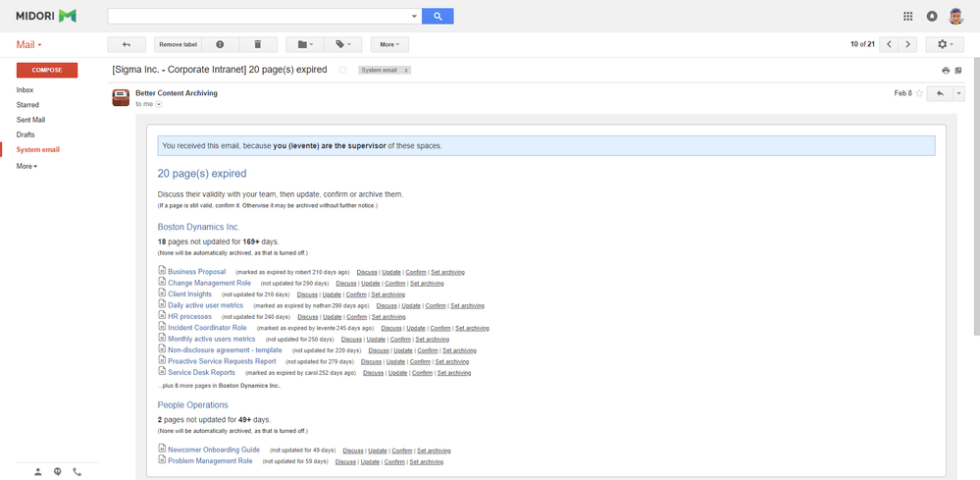
Task: Delete the email with the trash icon
Action: [257, 44]
